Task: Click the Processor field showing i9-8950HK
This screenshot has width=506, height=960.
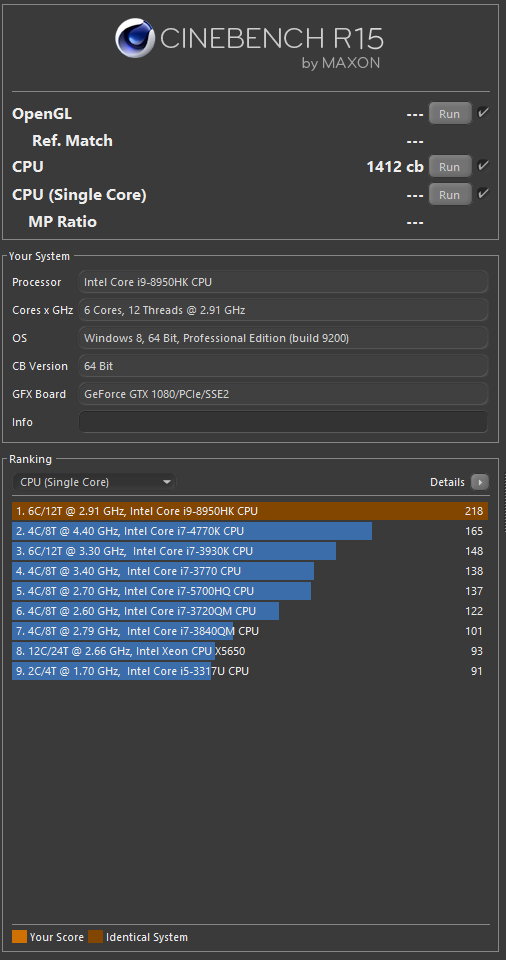Action: 284,282
